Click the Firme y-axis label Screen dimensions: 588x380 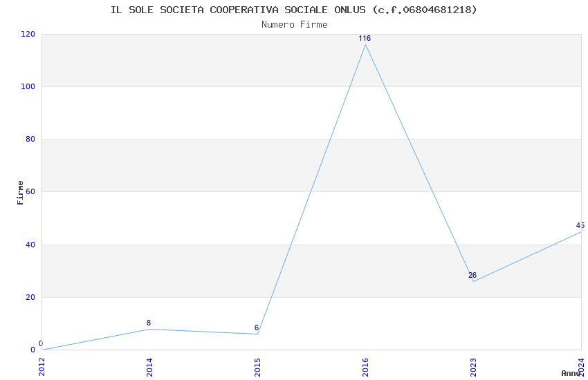click(x=20, y=193)
